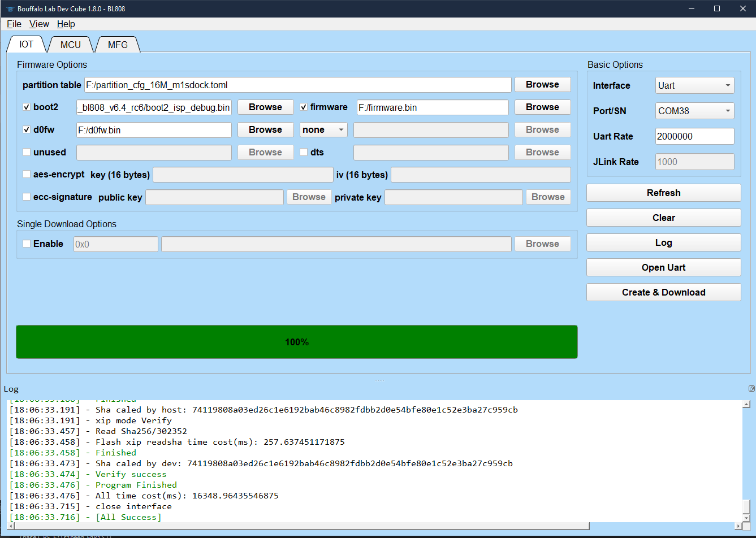Image resolution: width=756 pixels, height=538 pixels.
Task: Click the Create & Download button
Action: click(663, 292)
